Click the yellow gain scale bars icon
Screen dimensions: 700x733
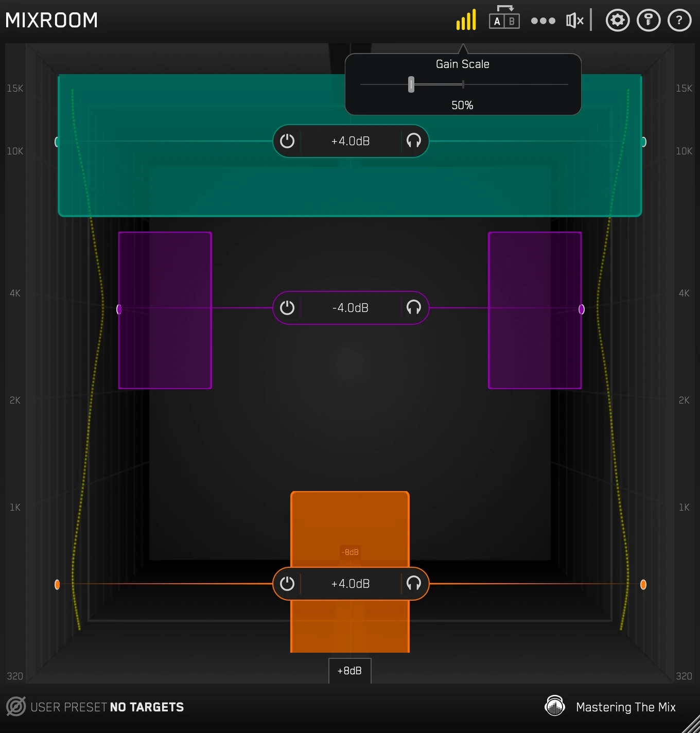pos(466,21)
